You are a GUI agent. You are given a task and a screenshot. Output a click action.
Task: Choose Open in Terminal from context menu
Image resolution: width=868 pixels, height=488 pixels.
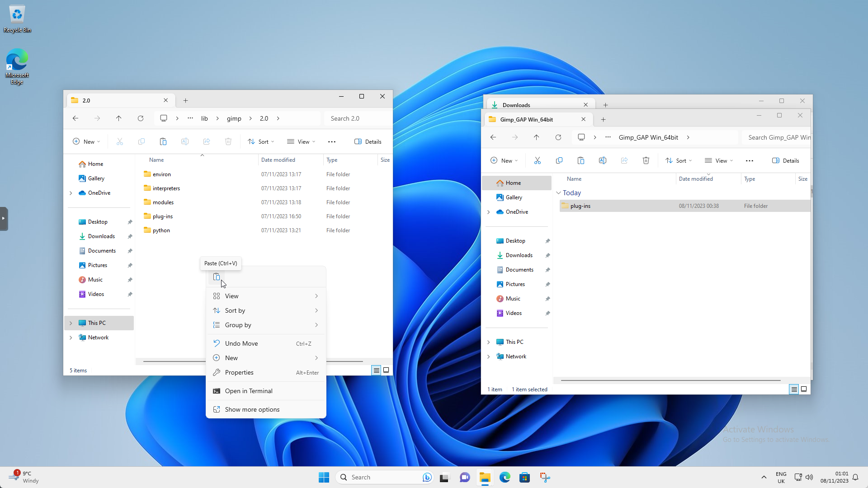pos(249,391)
